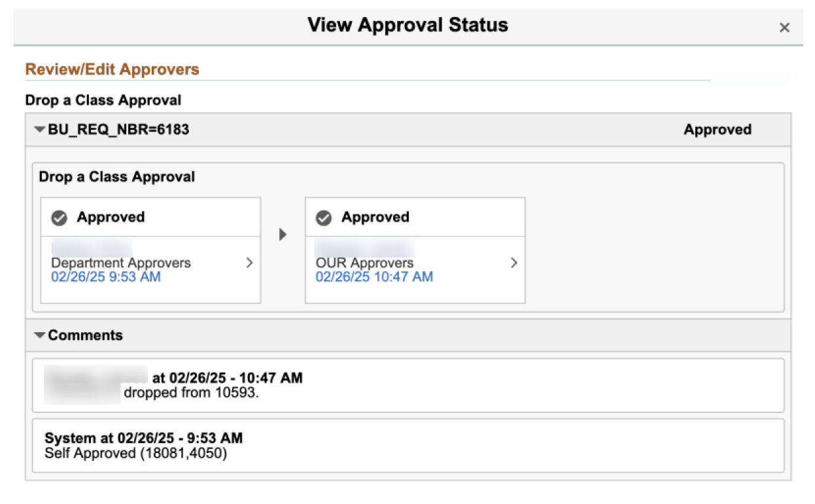Click the Approved status in header row
The image size is (815, 504).
pos(718,129)
